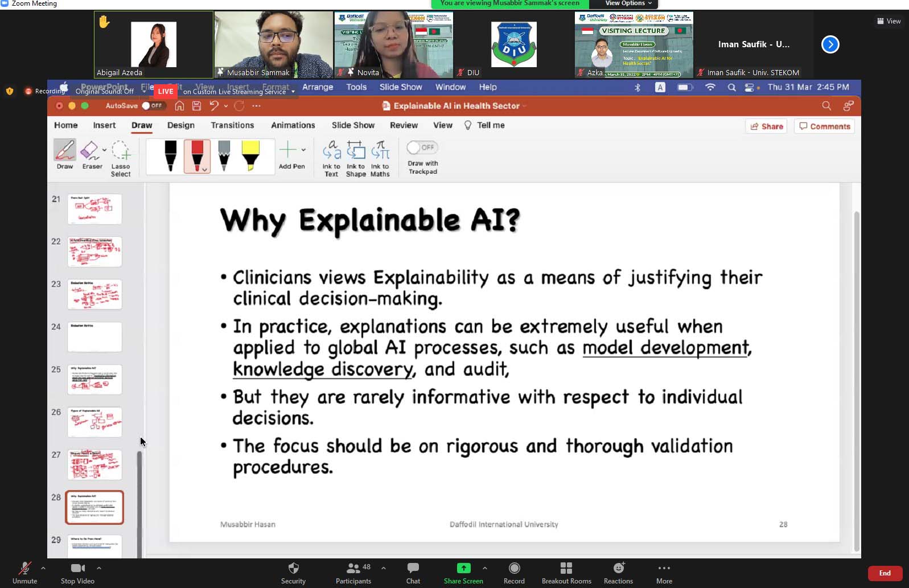Image resolution: width=909 pixels, height=588 pixels.
Task: Click the green Share Screen button
Action: [463, 573]
